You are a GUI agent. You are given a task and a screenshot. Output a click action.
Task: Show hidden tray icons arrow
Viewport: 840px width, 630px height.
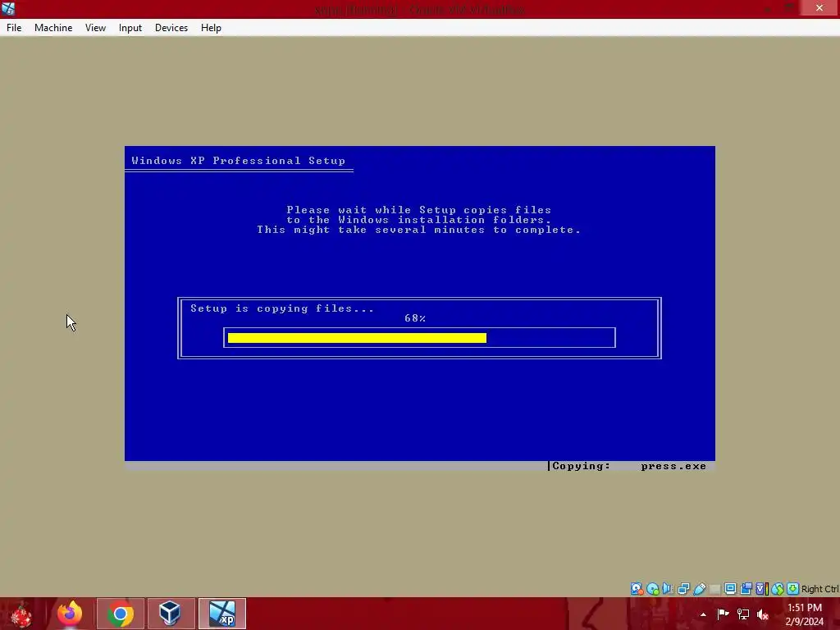[x=703, y=614]
